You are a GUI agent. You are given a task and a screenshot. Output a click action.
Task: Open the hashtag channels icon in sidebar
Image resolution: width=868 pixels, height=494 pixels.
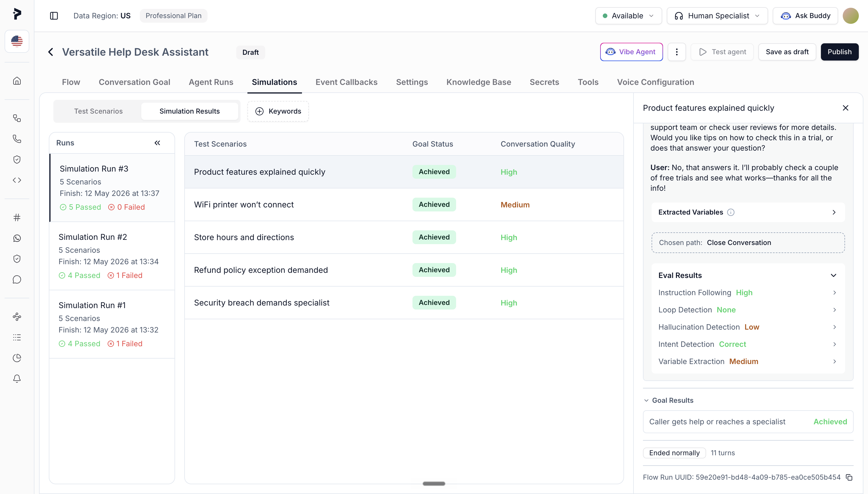(17, 217)
